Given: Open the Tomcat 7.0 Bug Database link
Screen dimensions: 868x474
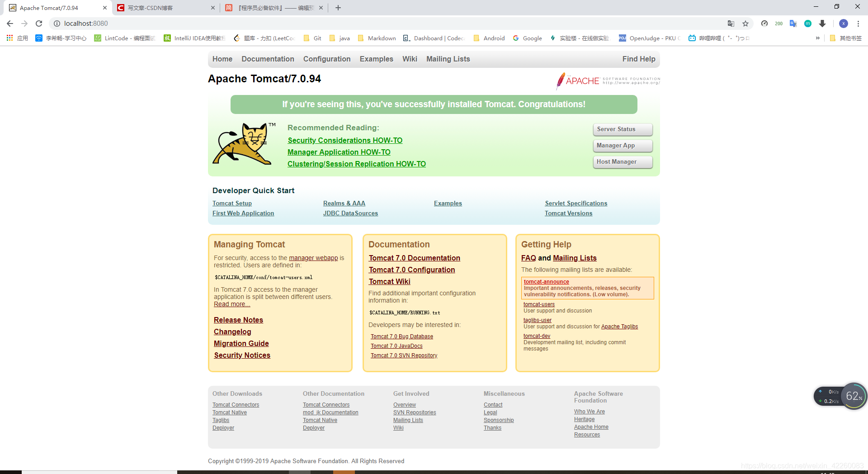Looking at the screenshot, I should click(x=402, y=337).
